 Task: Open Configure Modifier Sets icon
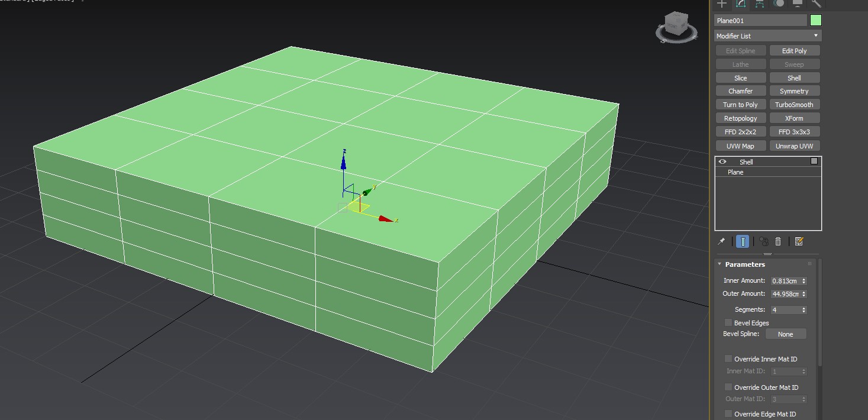[x=799, y=241]
